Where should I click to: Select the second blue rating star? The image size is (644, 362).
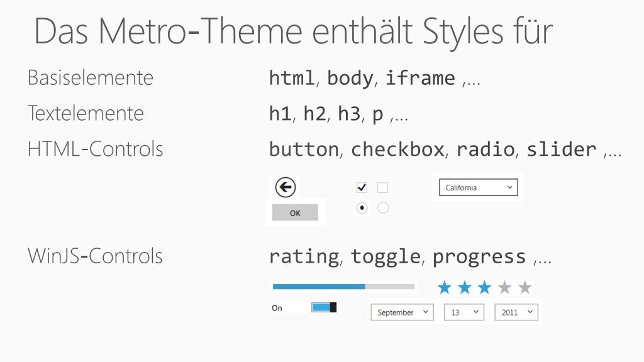[x=465, y=288]
